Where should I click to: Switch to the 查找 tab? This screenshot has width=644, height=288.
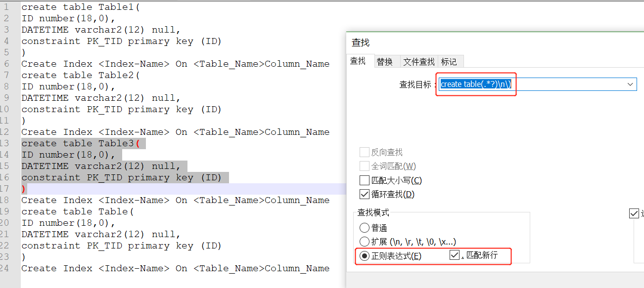pyautogui.click(x=358, y=61)
